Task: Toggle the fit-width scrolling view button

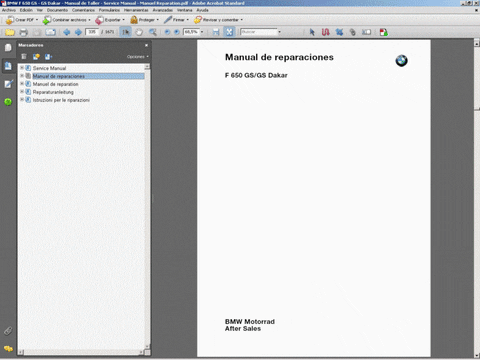Action: [216, 32]
